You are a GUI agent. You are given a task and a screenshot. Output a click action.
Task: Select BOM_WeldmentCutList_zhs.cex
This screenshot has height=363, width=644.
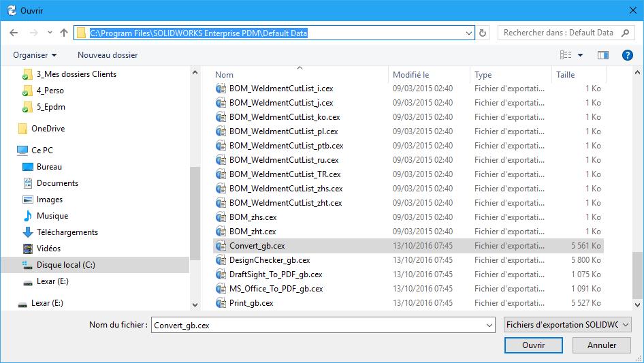pyautogui.click(x=286, y=189)
